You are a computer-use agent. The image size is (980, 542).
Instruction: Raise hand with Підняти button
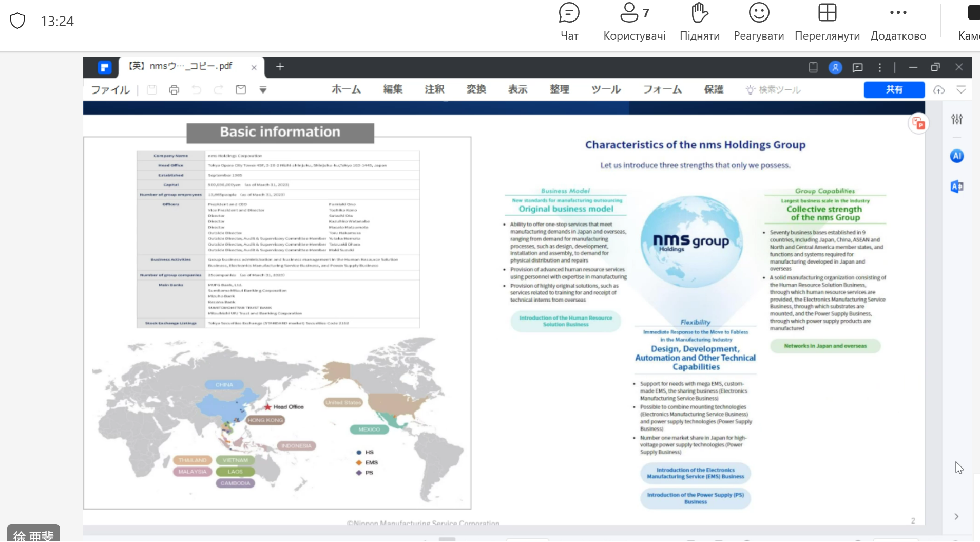[699, 22]
